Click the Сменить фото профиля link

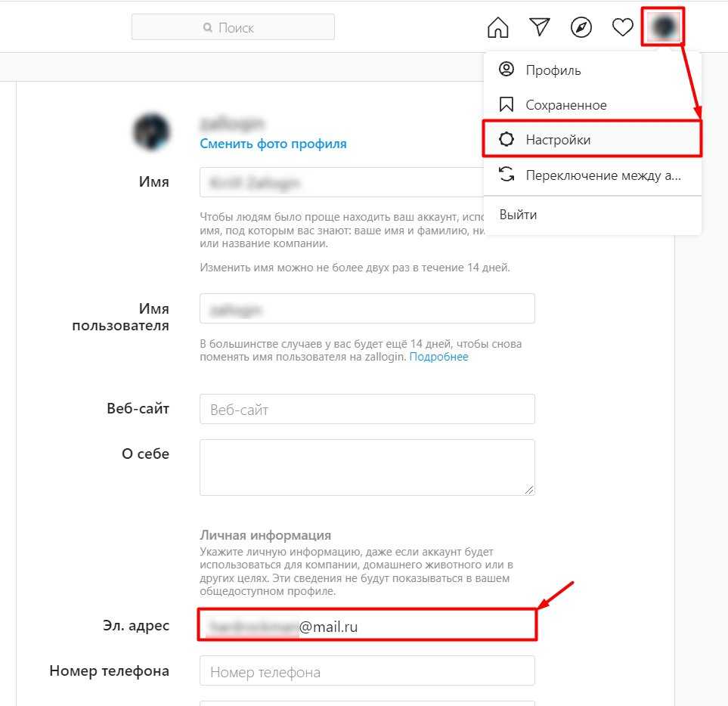273,144
